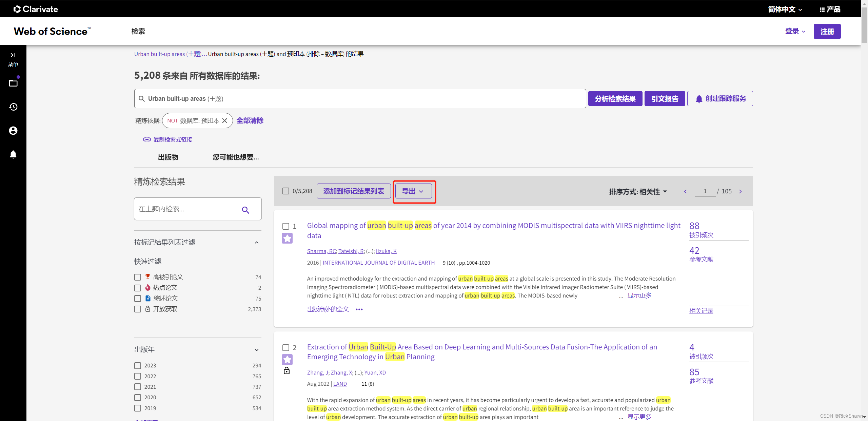The width and height of the screenshot is (868, 421).
Task: Open alerts bell icon in sidebar
Action: 13,154
